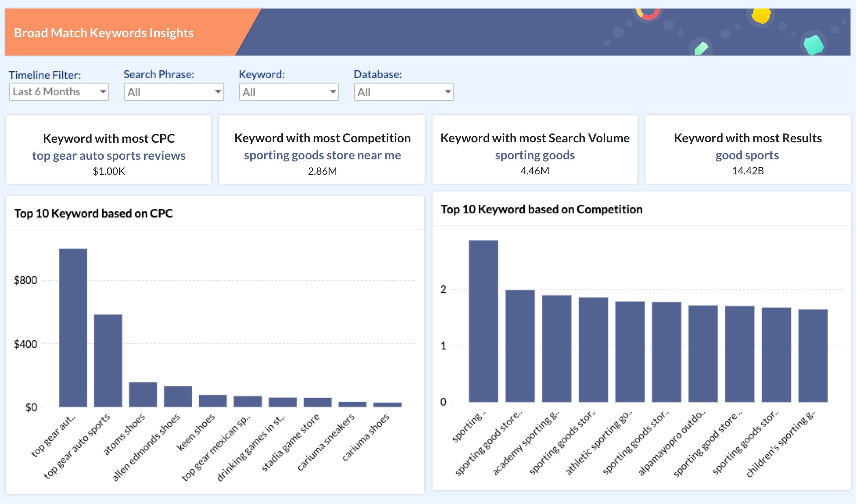Click 'Keyword with most Results' card heading
Image resolution: width=856 pixels, height=504 pixels.
748,138
